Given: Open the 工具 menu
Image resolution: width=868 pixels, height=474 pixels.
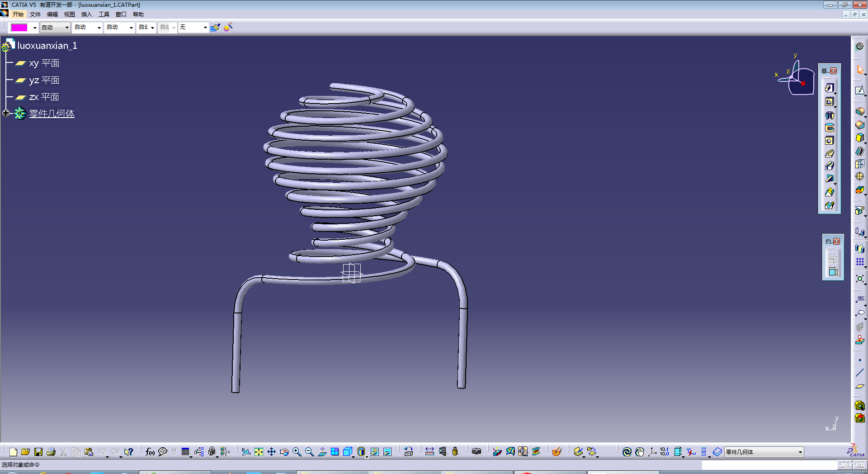Looking at the screenshot, I should click(104, 14).
